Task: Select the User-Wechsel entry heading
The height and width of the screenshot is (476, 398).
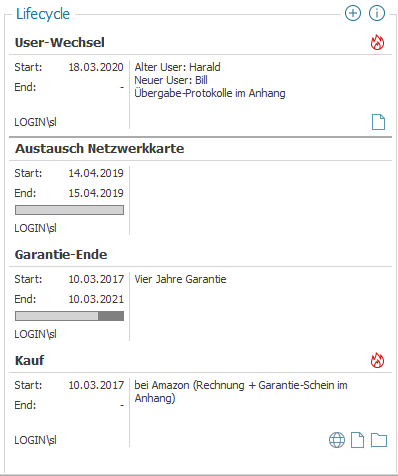Action: [x=60, y=43]
